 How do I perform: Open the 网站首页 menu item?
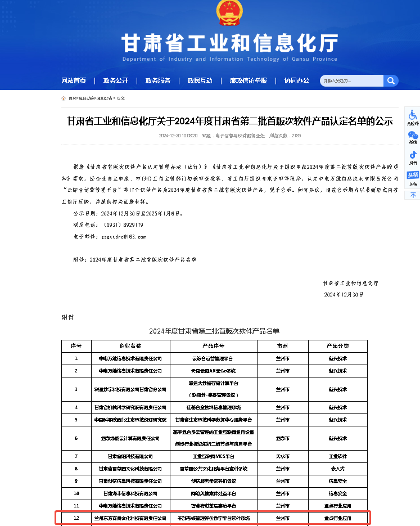point(74,80)
